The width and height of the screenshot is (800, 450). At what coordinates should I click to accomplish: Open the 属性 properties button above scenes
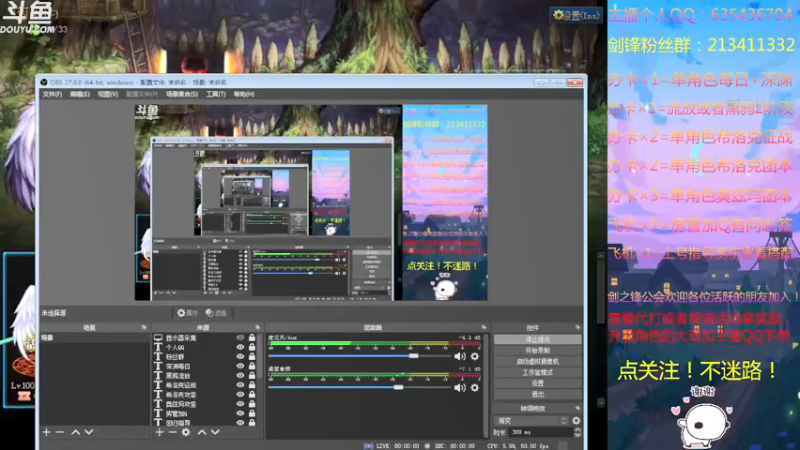click(x=187, y=313)
